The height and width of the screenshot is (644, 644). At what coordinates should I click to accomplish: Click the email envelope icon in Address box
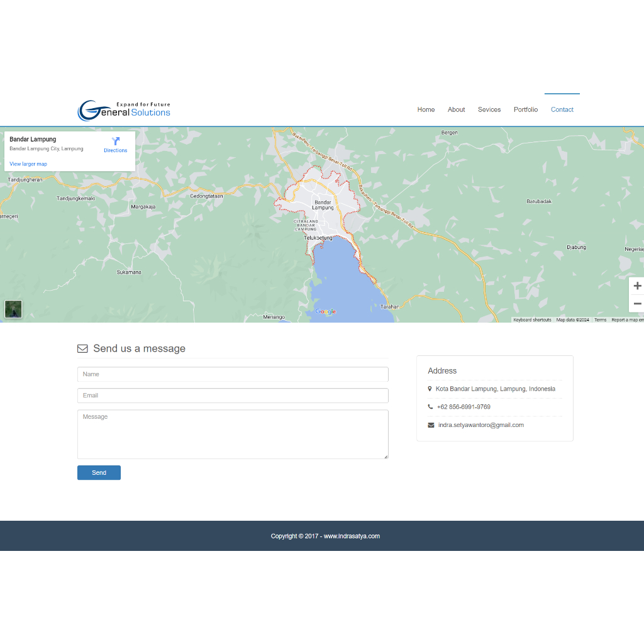pyautogui.click(x=431, y=425)
